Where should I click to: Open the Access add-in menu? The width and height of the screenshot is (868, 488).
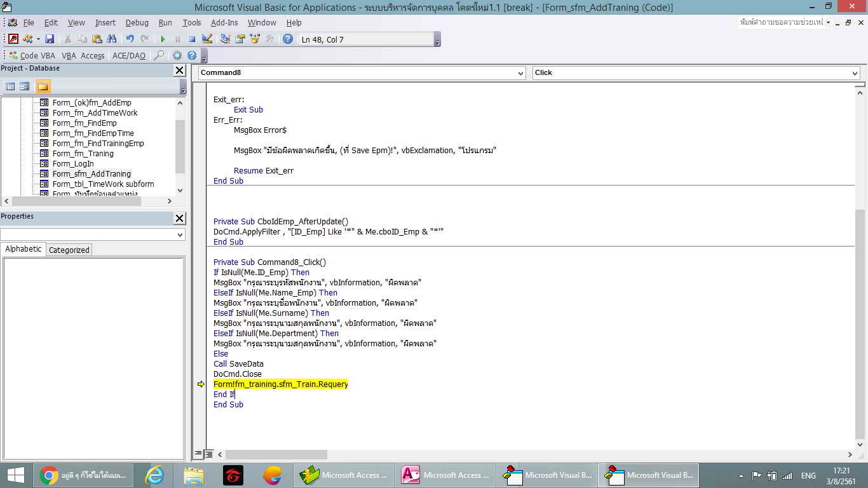pyautogui.click(x=93, y=56)
